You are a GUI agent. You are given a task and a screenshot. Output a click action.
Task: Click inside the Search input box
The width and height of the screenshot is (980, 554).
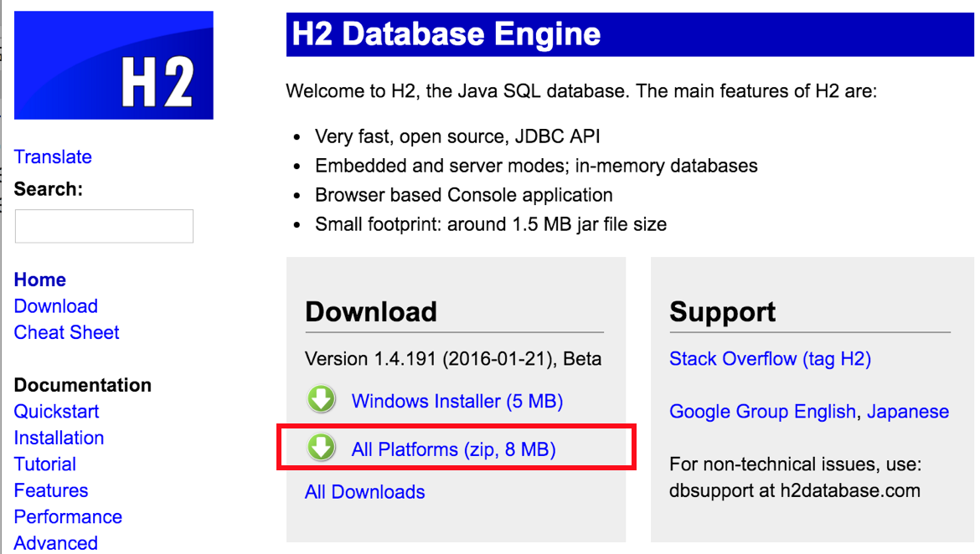coord(103,225)
